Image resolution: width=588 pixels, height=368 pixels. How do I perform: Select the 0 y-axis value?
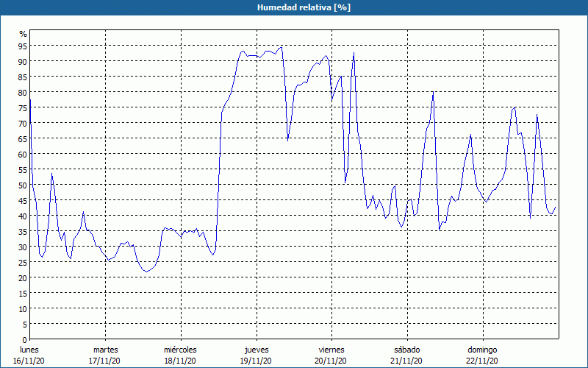pyautogui.click(x=25, y=340)
